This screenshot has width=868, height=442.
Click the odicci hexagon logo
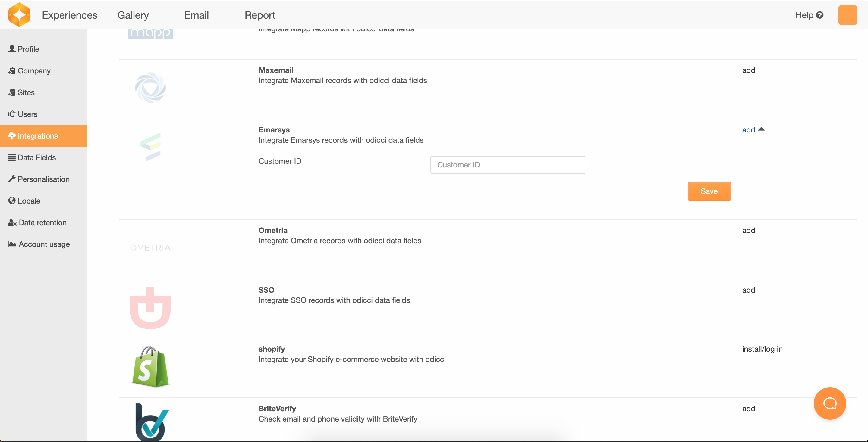[x=19, y=15]
